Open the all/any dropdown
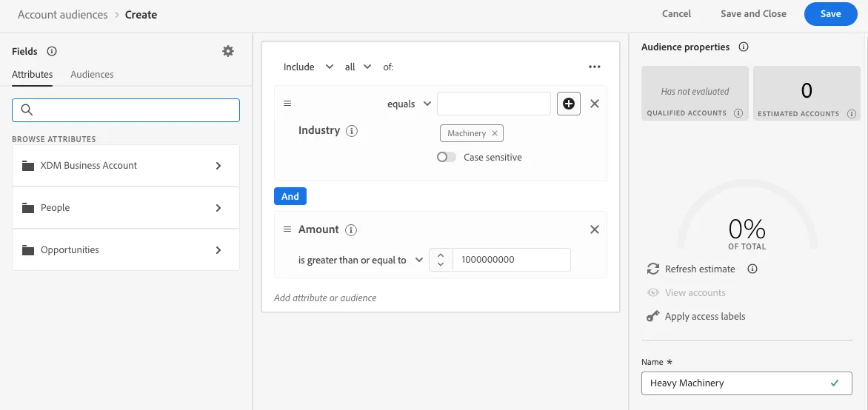This screenshot has width=868, height=410. coord(358,67)
